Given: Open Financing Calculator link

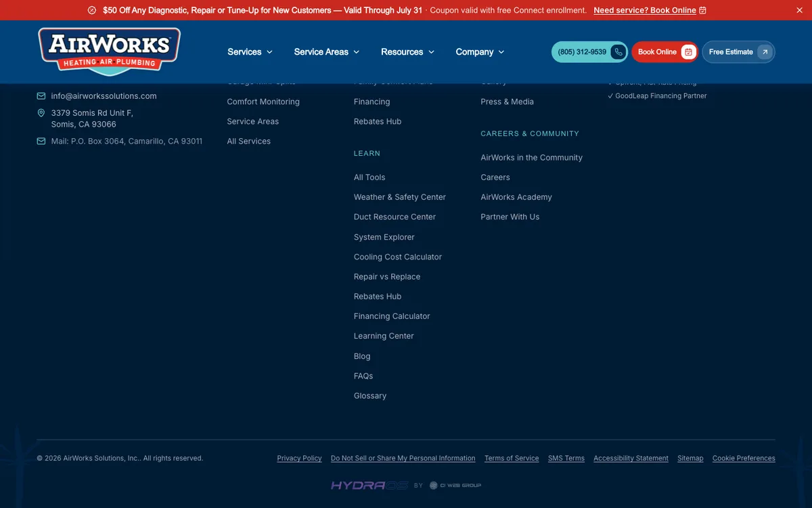Looking at the screenshot, I should pyautogui.click(x=392, y=316).
